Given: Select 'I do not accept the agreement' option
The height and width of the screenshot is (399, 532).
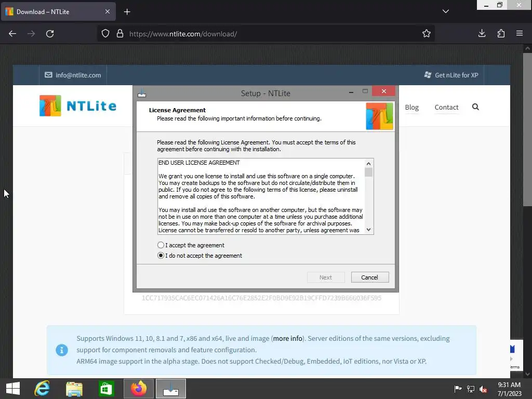Looking at the screenshot, I should click(200, 256).
